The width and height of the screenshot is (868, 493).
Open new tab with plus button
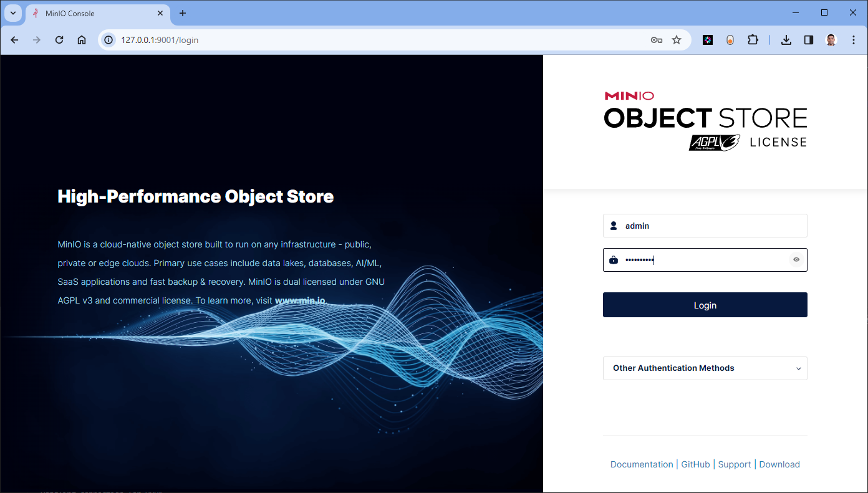[x=183, y=13]
